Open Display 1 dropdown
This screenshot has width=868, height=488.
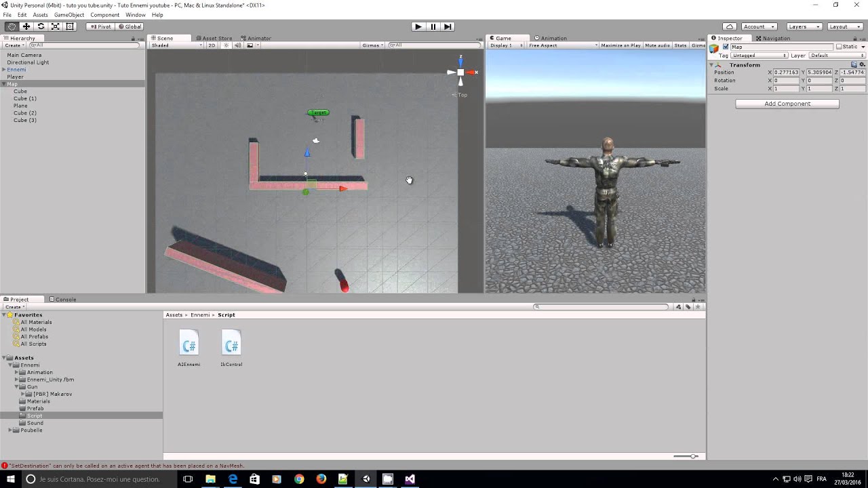tap(506, 45)
